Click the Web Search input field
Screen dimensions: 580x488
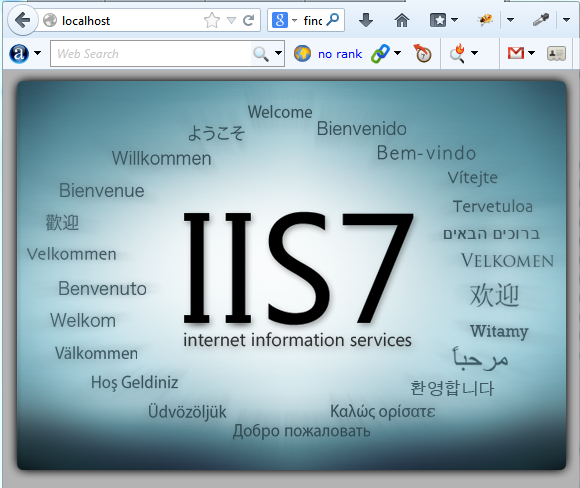pos(151,54)
